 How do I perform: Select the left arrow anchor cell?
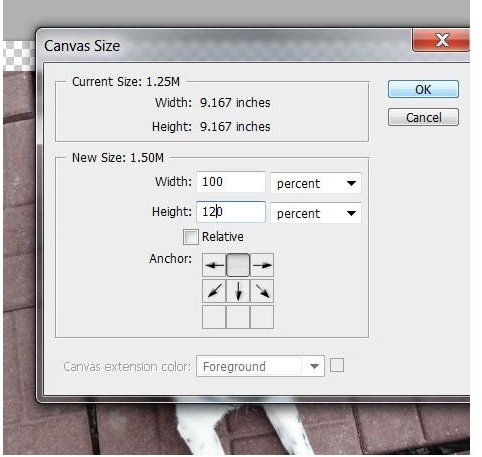[214, 266]
